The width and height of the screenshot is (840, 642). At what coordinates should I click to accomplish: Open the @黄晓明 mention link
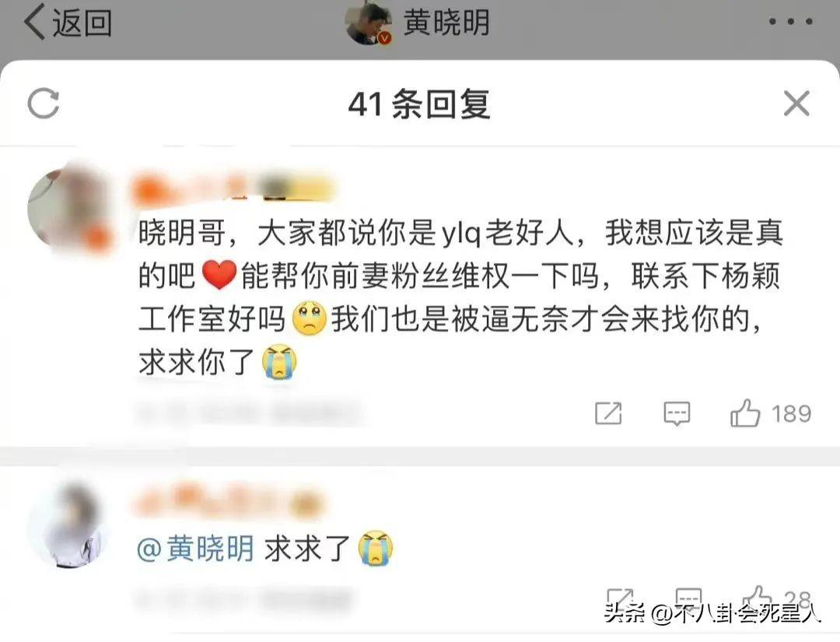click(x=195, y=548)
